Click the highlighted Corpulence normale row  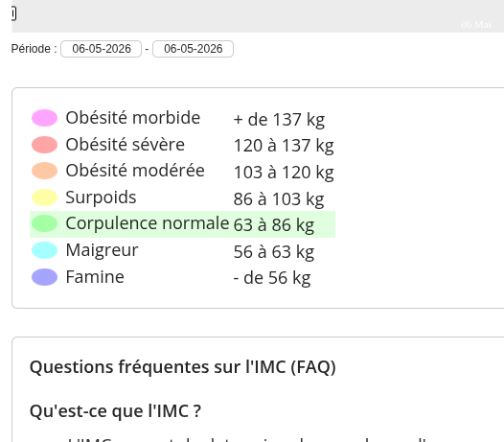click(x=183, y=224)
